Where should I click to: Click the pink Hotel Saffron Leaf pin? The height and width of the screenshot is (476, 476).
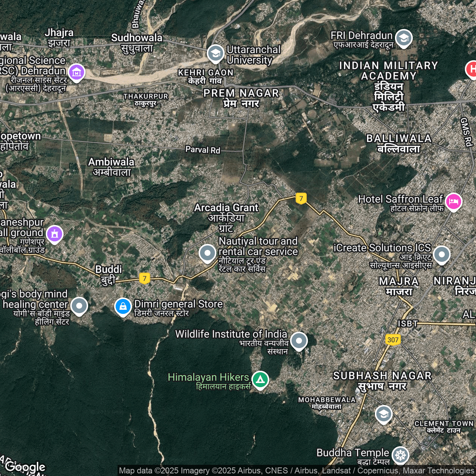(x=453, y=202)
